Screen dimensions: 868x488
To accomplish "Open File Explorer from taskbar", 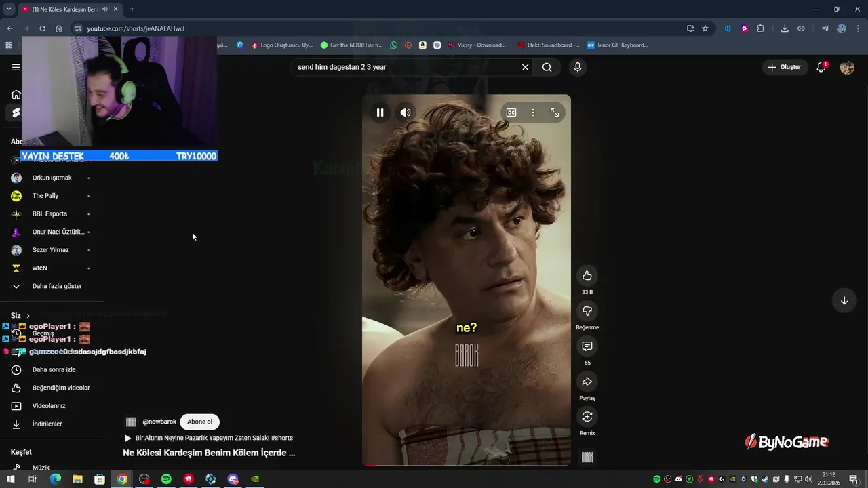I will 77,479.
